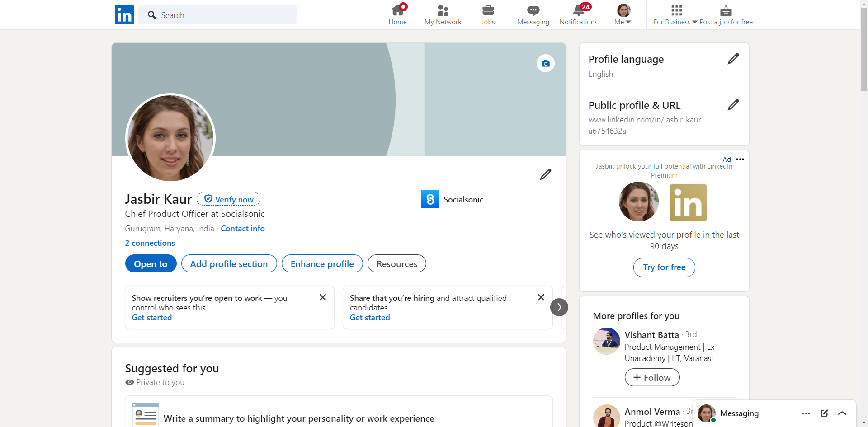This screenshot has width=868, height=427.
Task: Open three-dot options on the Premium ad
Action: click(740, 159)
